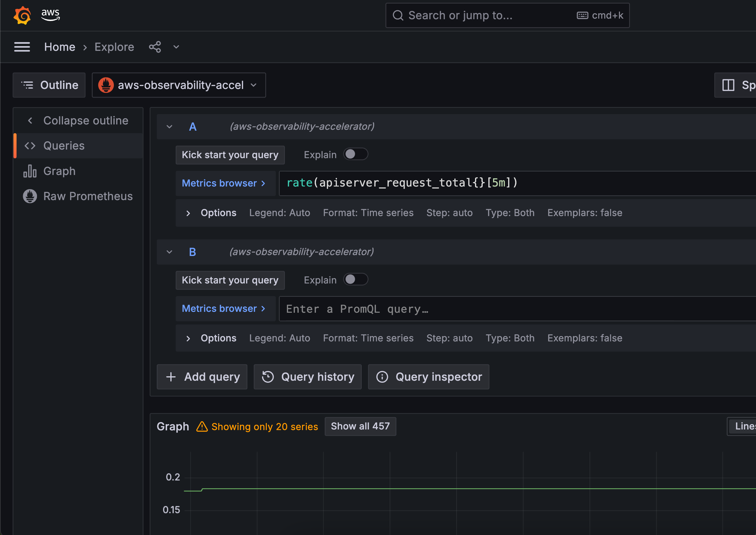Collapse query A using its chevron

coord(169,127)
